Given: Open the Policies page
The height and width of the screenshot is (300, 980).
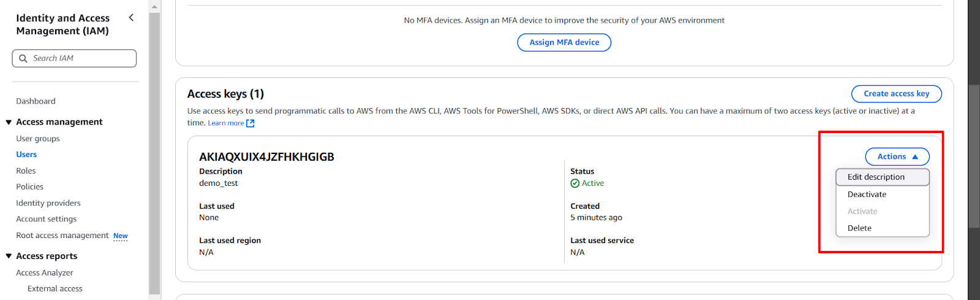Looking at the screenshot, I should pos(30,187).
